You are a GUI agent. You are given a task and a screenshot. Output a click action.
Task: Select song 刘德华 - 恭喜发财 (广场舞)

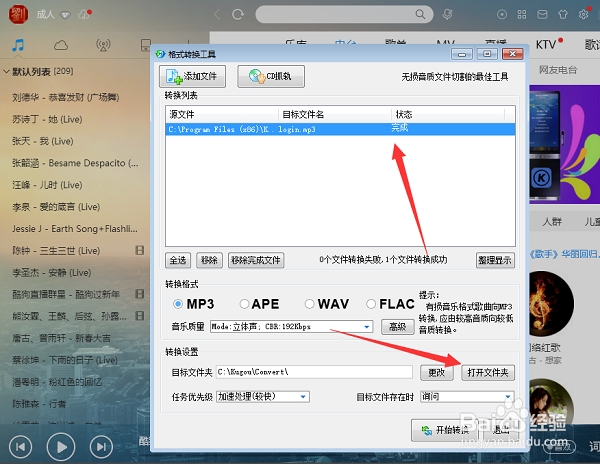click(x=65, y=97)
